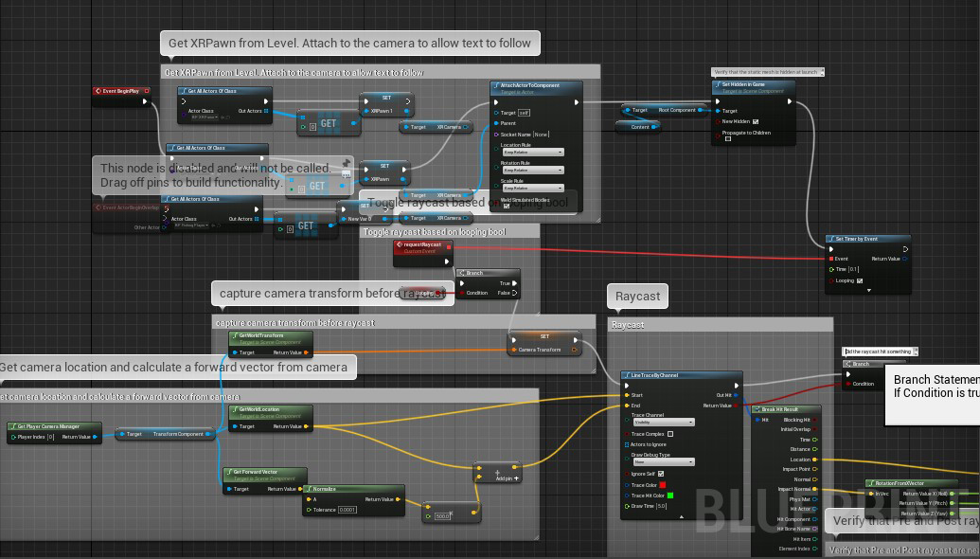The image size is (980, 559).
Task: Toggle the Looping checkbox on Set Timer
Action: (x=860, y=280)
